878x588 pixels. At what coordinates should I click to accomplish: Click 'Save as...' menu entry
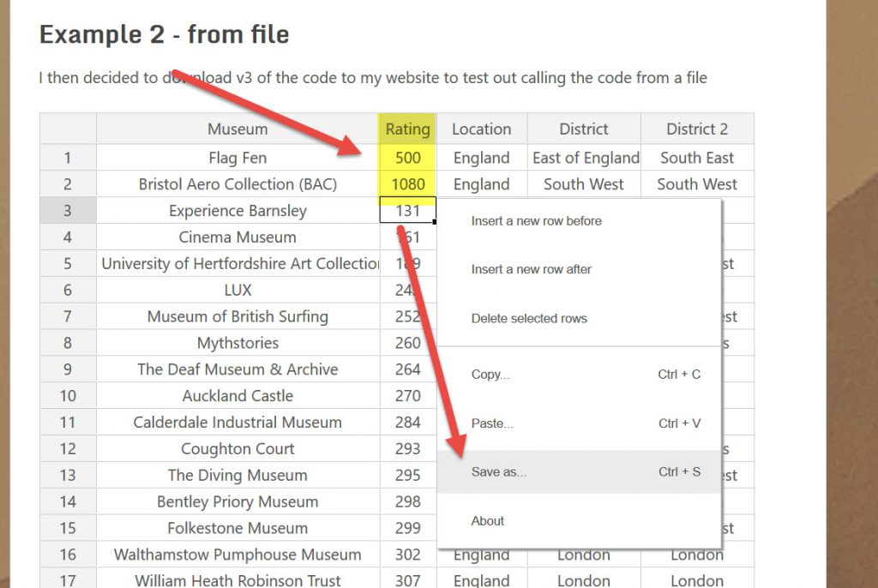(x=498, y=472)
